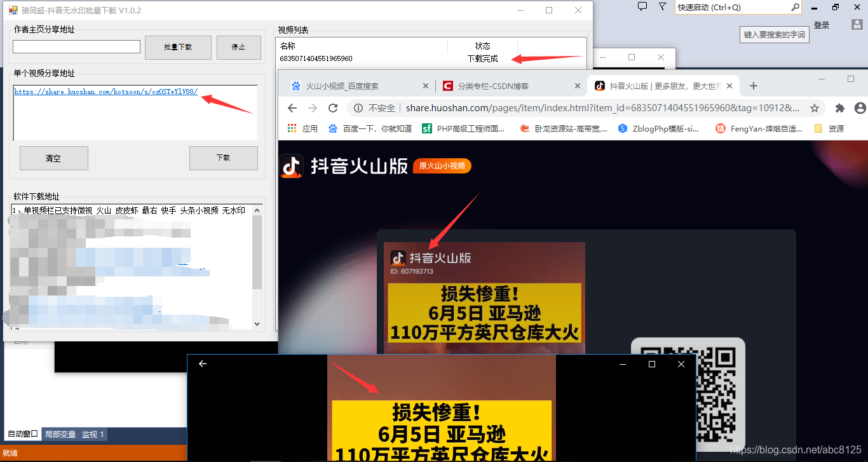Restore down the Visual Studio window
This screenshot has height=462, width=868.
[836, 7]
